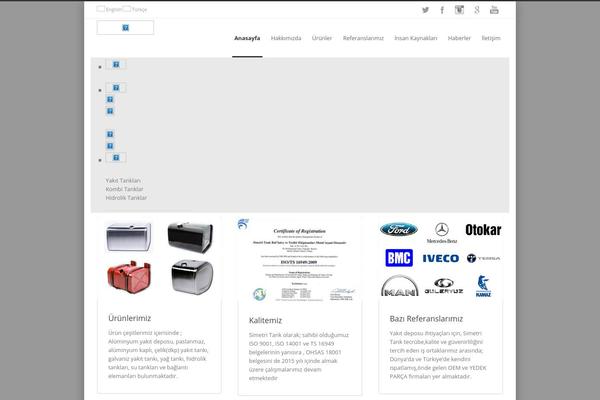The height and width of the screenshot is (400, 600).
Task: Open the İnsan Kaynakları menu item
Action: coord(416,38)
